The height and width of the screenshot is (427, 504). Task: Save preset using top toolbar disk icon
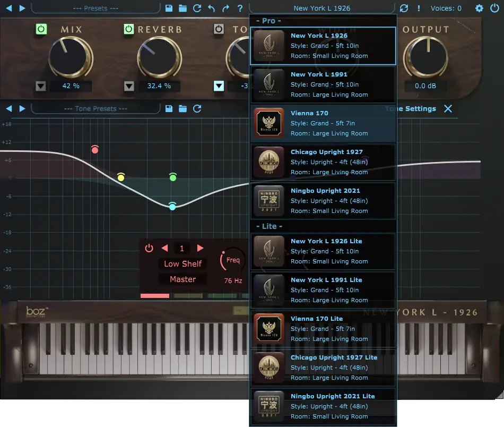pos(169,8)
